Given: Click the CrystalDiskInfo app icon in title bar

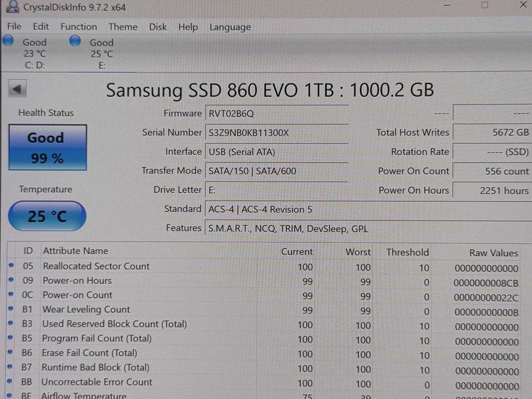Looking at the screenshot, I should [13, 6].
